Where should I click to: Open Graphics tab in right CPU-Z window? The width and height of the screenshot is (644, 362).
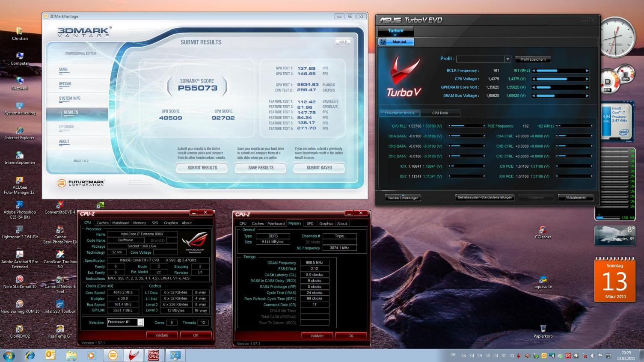(326, 223)
